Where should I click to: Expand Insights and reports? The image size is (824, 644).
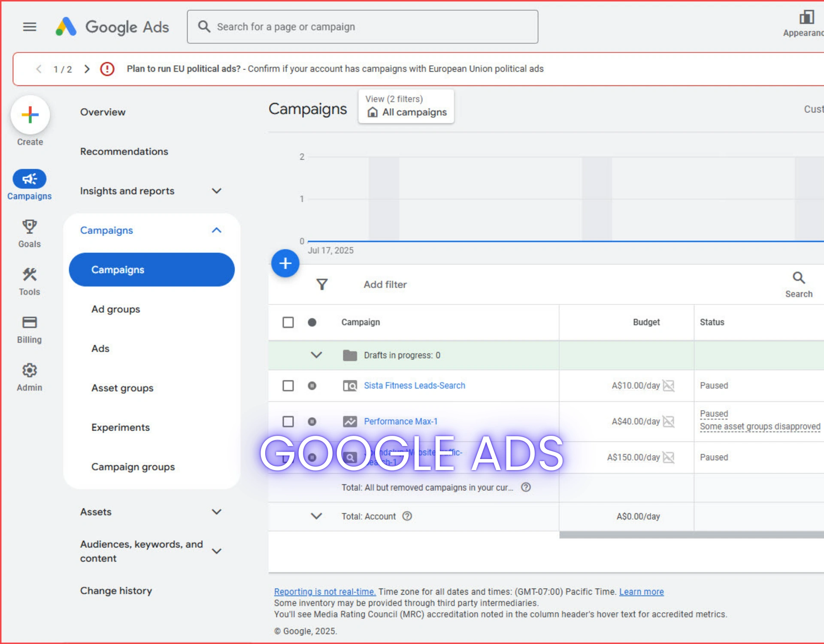[x=216, y=191]
